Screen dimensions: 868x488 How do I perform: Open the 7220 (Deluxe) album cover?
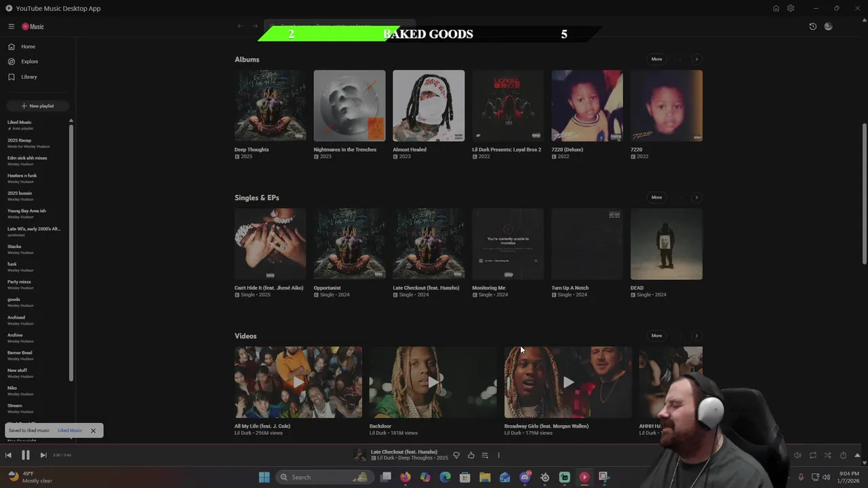click(587, 106)
